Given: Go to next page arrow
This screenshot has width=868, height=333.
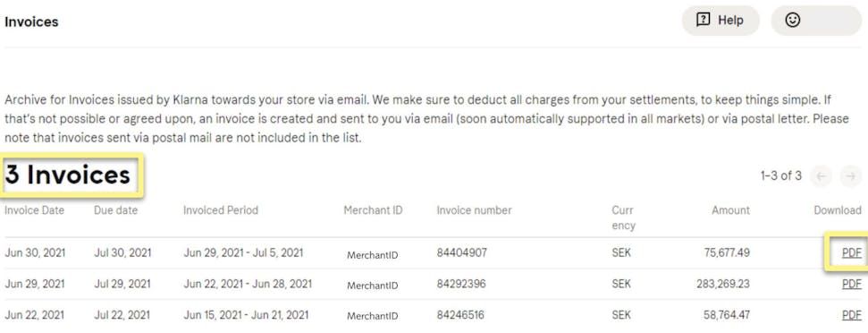Looking at the screenshot, I should pyautogui.click(x=850, y=176).
